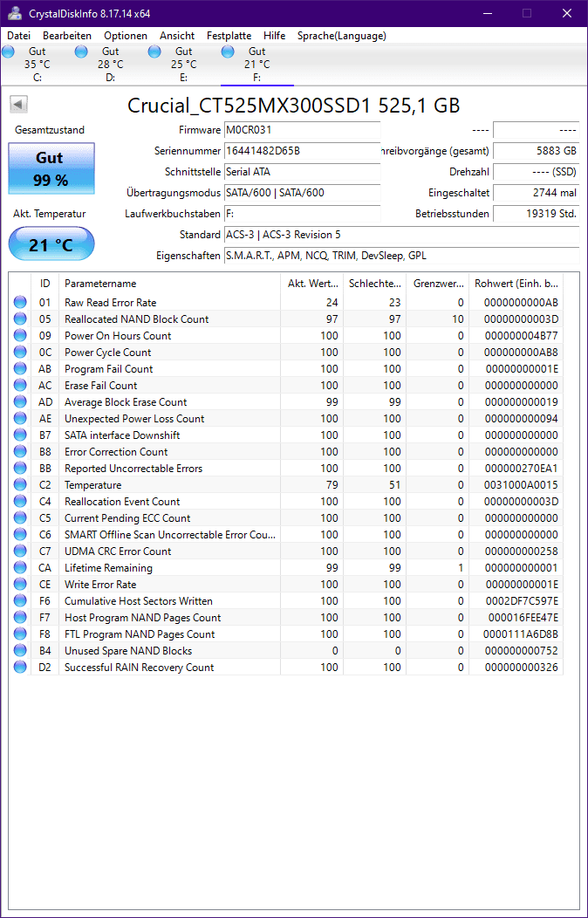
Task: Click the Schnittstelle field Serial ATA
Action: click(x=302, y=172)
